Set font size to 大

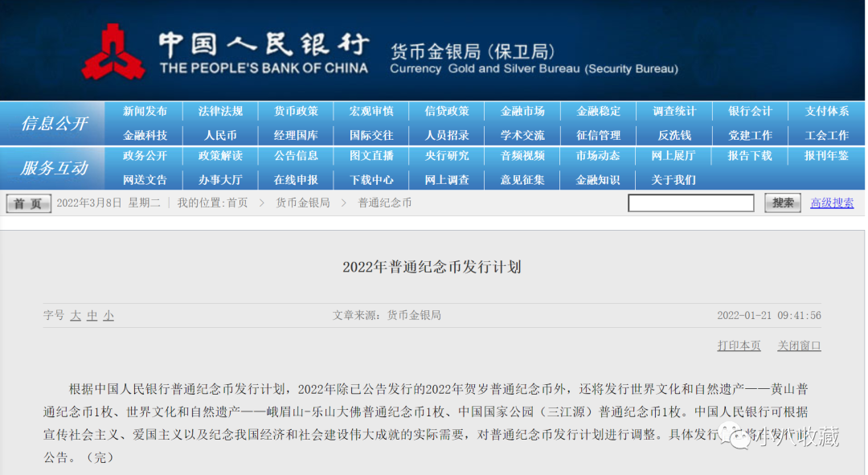click(x=76, y=316)
